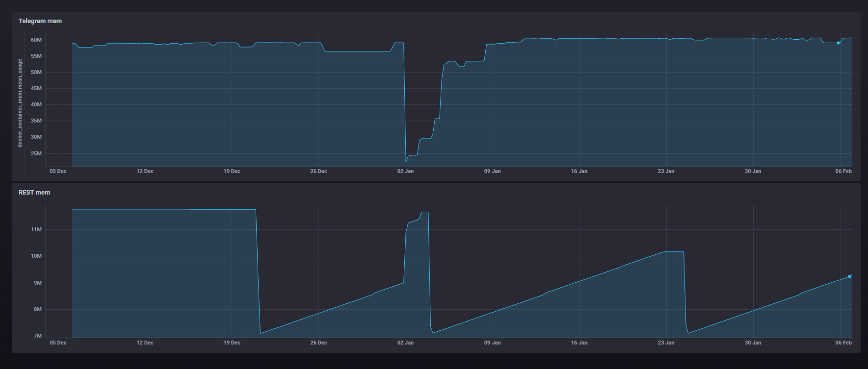The image size is (868, 369).
Task: Select 30 Jan on Telegram mem time axis
Action: (753, 171)
